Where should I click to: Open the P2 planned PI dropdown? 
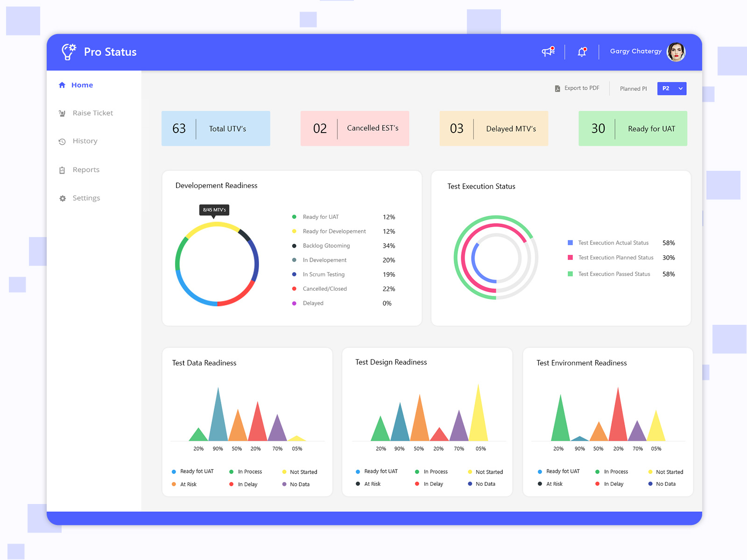[x=671, y=88]
